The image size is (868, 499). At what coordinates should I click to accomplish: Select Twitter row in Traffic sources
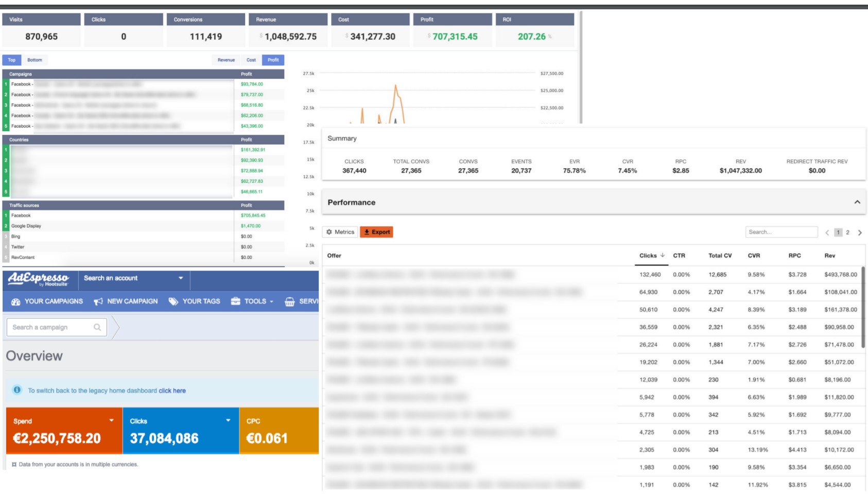pos(144,247)
